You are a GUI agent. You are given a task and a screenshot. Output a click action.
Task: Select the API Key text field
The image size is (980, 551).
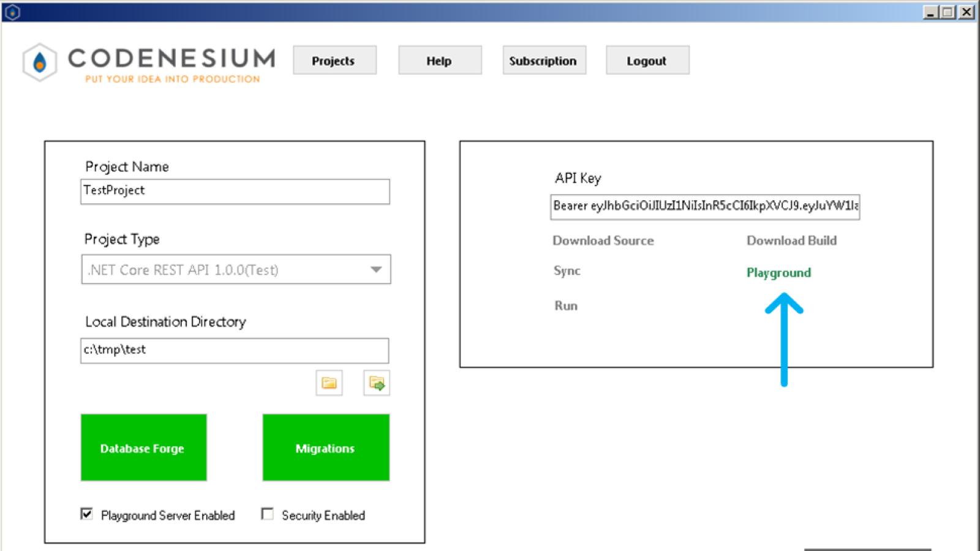704,207
